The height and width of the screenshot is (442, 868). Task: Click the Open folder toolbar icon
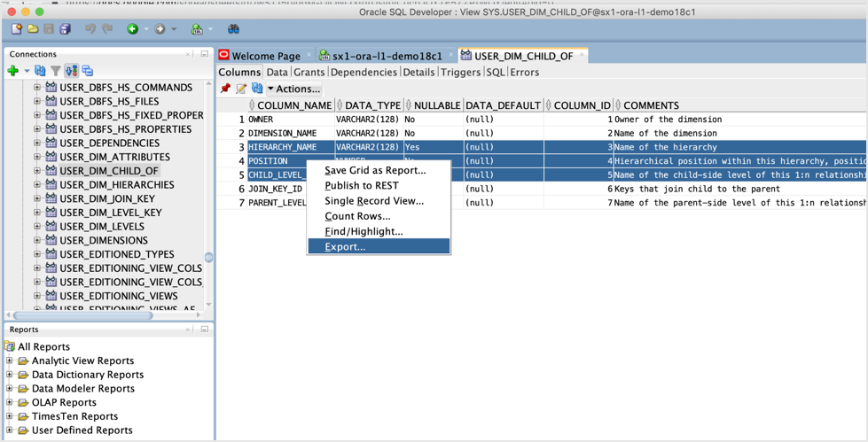(x=33, y=28)
